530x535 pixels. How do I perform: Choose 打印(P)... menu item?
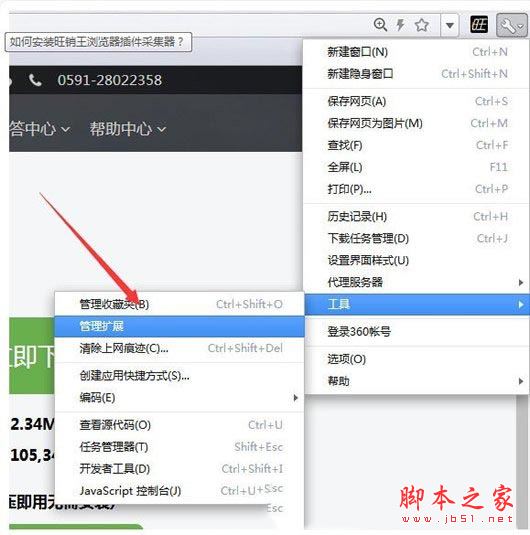(416, 189)
